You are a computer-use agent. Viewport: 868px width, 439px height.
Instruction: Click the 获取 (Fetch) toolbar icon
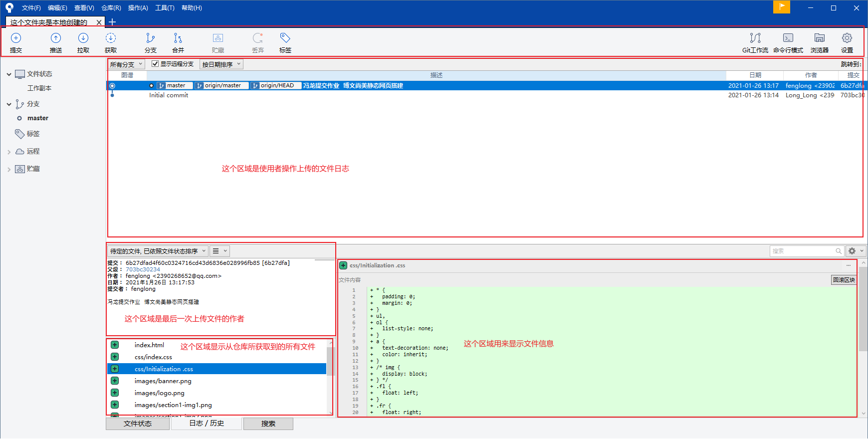(111, 38)
